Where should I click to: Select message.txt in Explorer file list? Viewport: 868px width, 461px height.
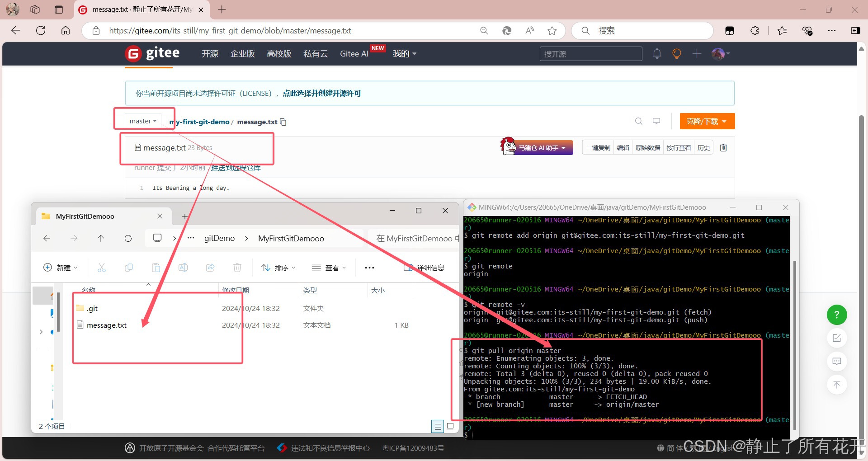point(107,325)
